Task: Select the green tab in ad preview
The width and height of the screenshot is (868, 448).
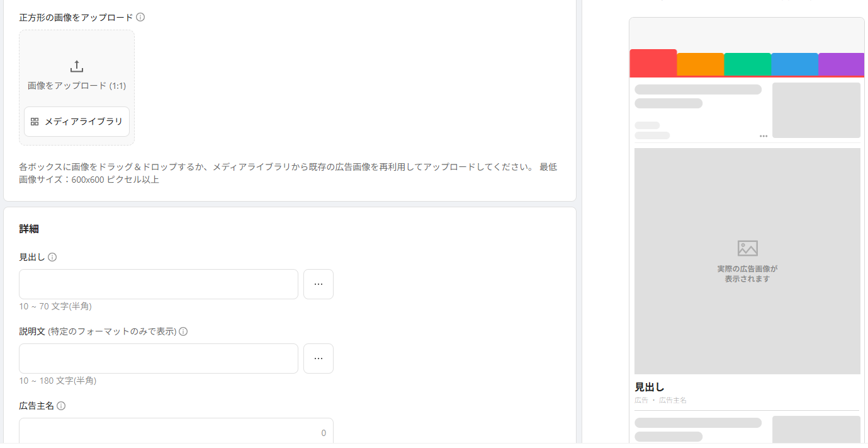Action: 748,64
